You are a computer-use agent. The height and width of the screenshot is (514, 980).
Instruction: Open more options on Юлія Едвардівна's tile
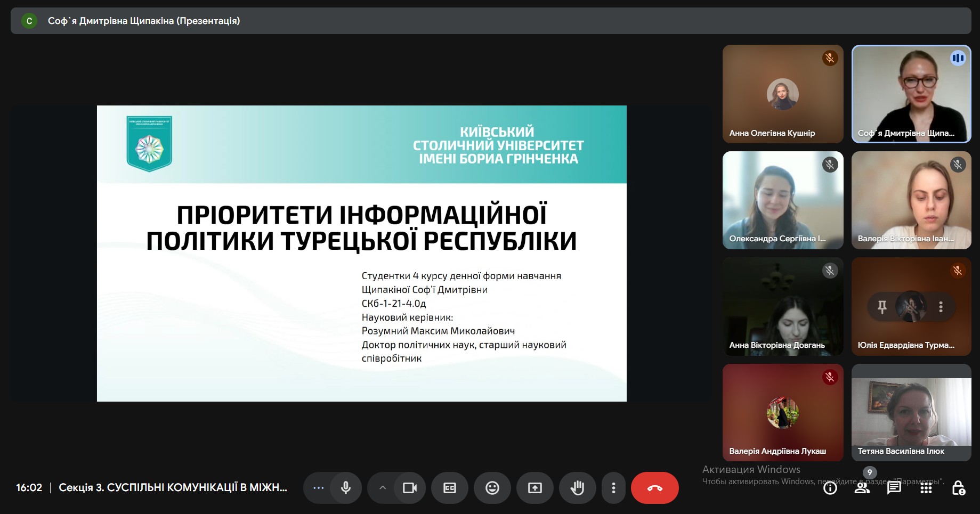tap(941, 307)
